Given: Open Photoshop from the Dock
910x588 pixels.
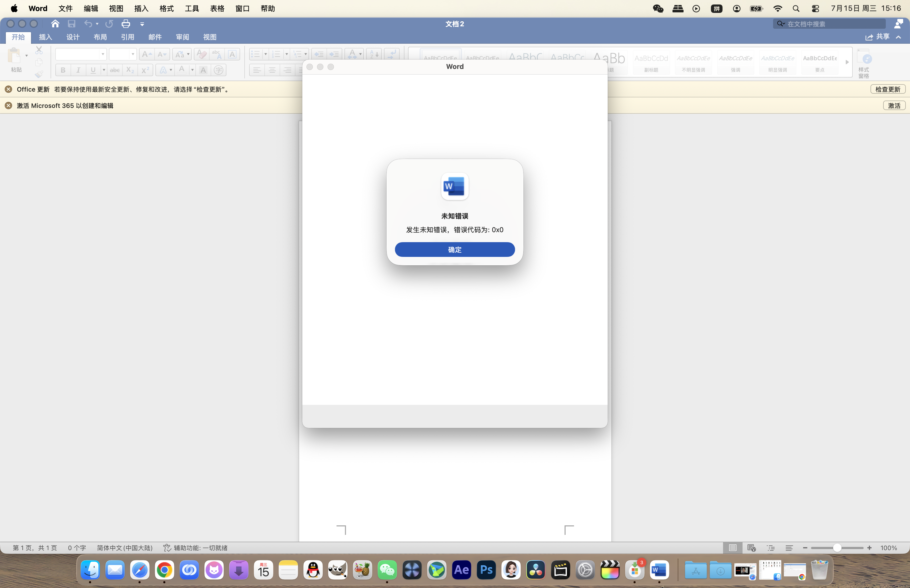Looking at the screenshot, I should 486,570.
